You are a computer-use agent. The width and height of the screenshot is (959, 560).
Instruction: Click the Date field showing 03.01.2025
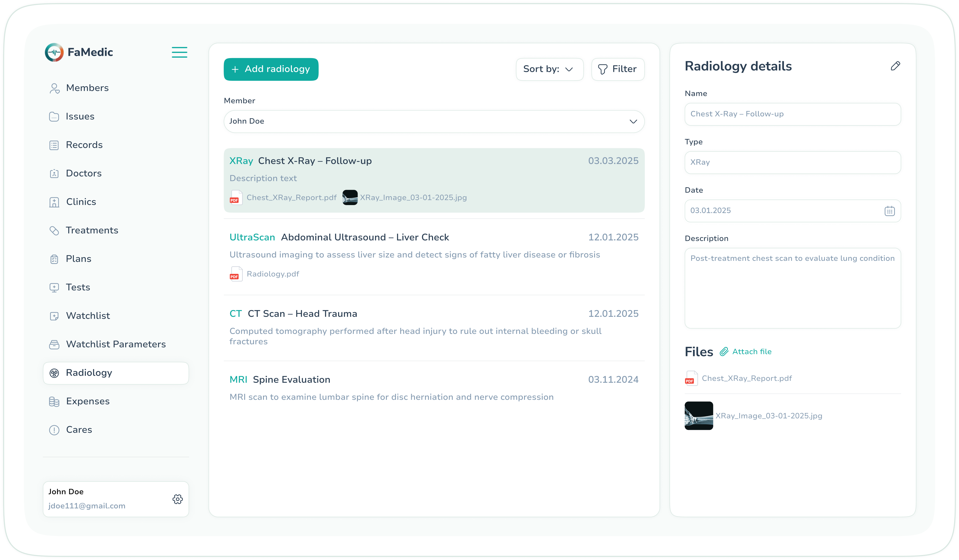[792, 211]
